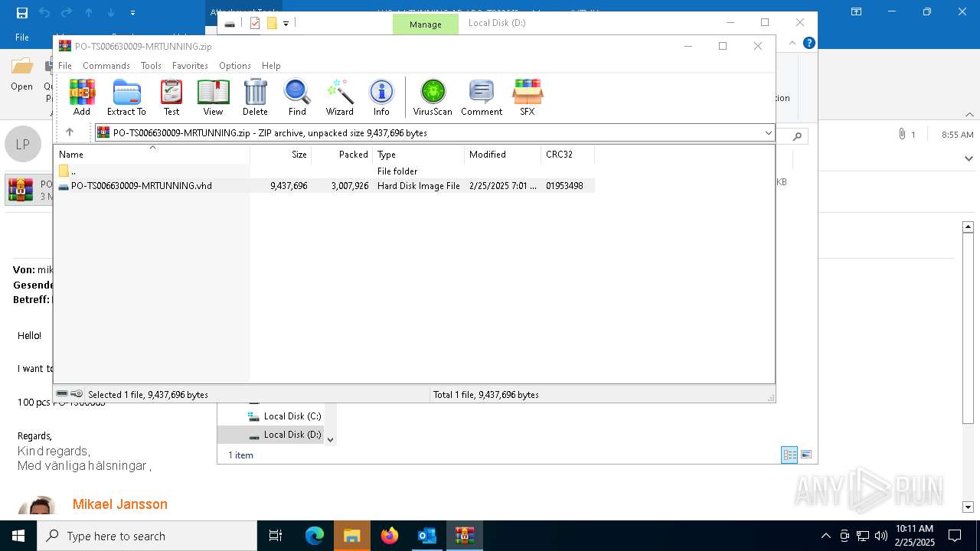The width and height of the screenshot is (980, 551).
Task: Click Explorer help question mark icon
Action: point(808,43)
